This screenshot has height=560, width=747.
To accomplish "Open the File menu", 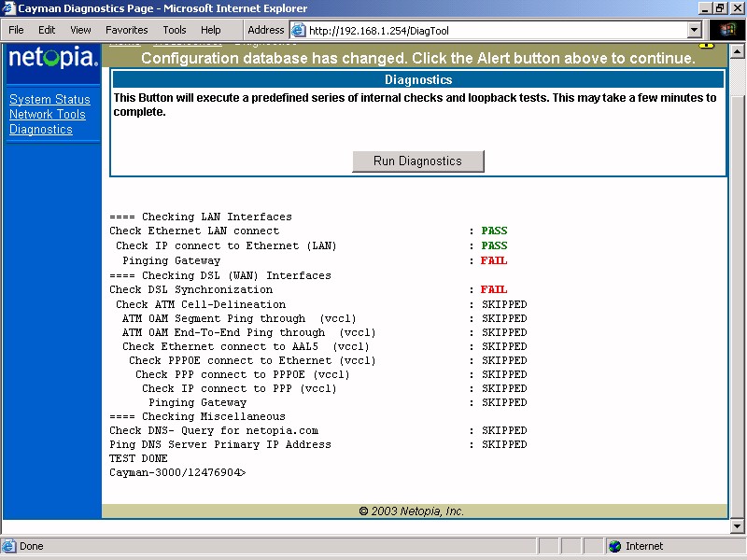I will [16, 30].
